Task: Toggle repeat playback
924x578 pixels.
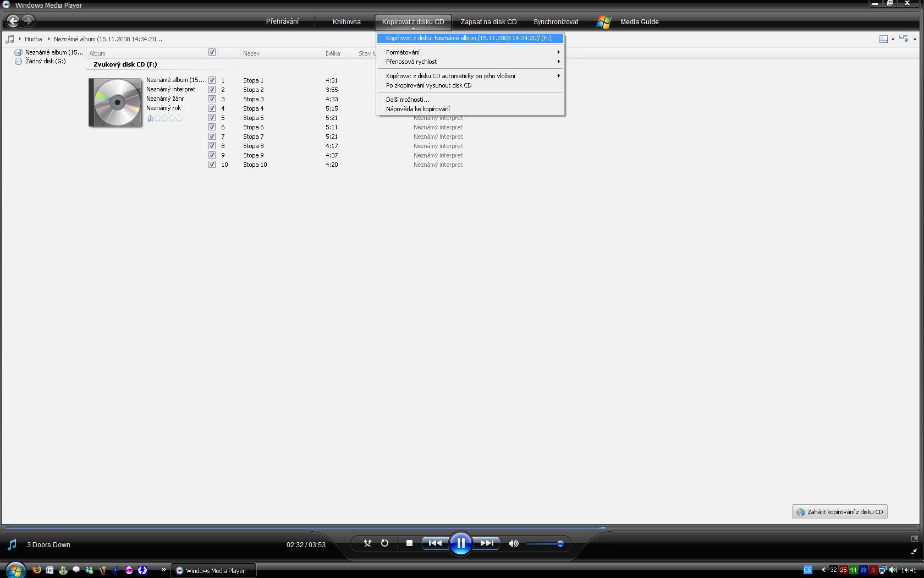Action: click(x=384, y=543)
